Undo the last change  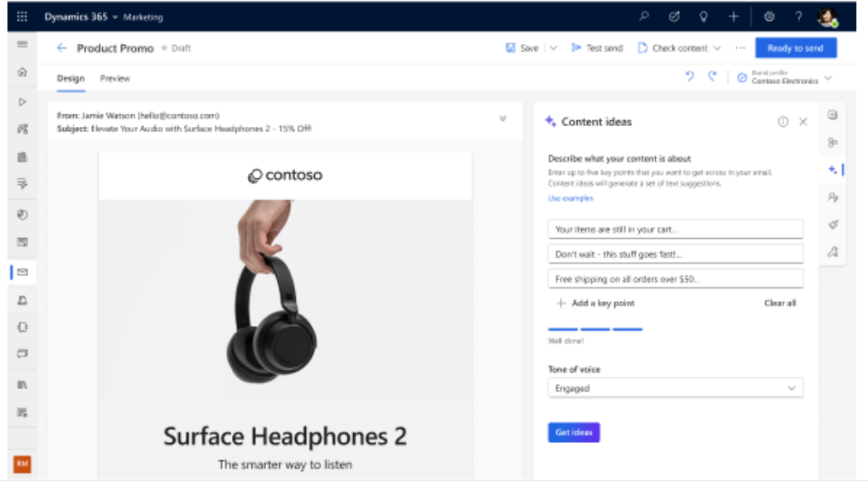click(689, 76)
